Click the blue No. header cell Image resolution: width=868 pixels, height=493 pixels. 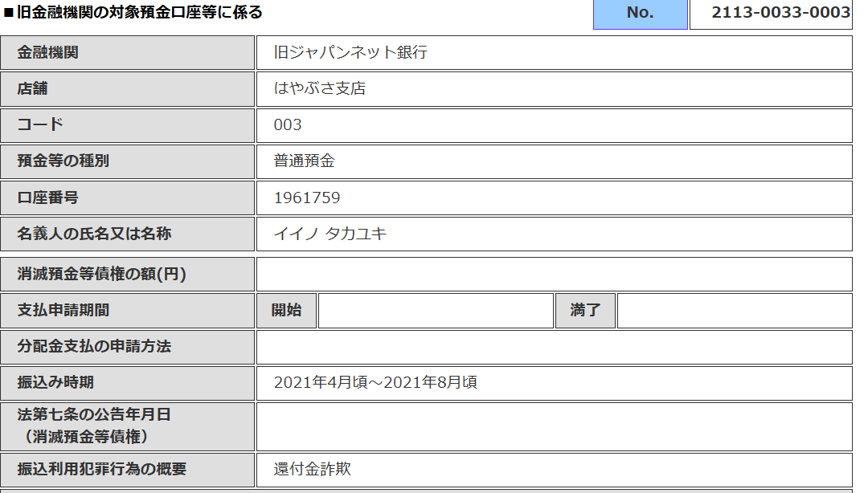[640, 14]
